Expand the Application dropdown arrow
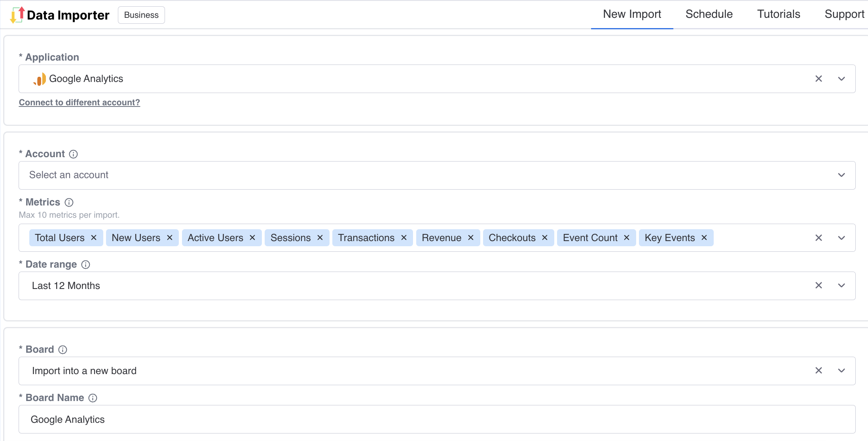868x441 pixels. [841, 79]
